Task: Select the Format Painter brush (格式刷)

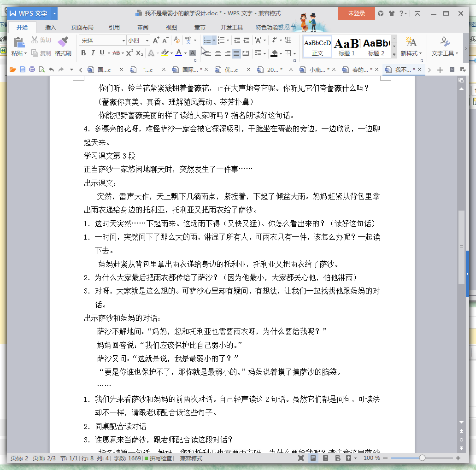Action: click(x=63, y=46)
